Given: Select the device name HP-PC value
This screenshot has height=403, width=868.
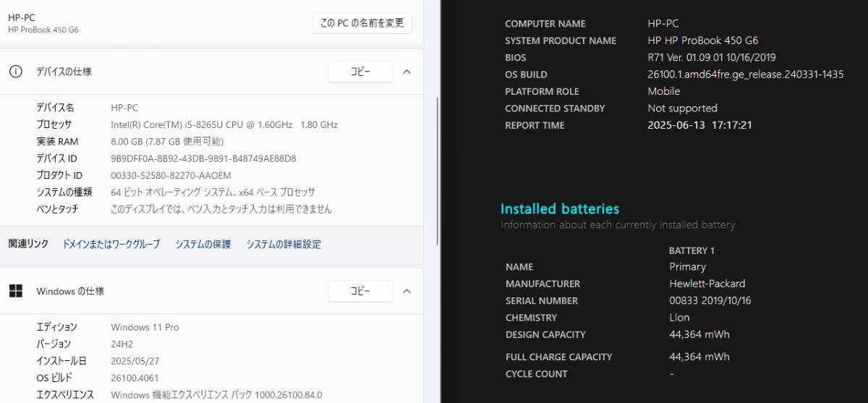Looking at the screenshot, I should tap(124, 108).
